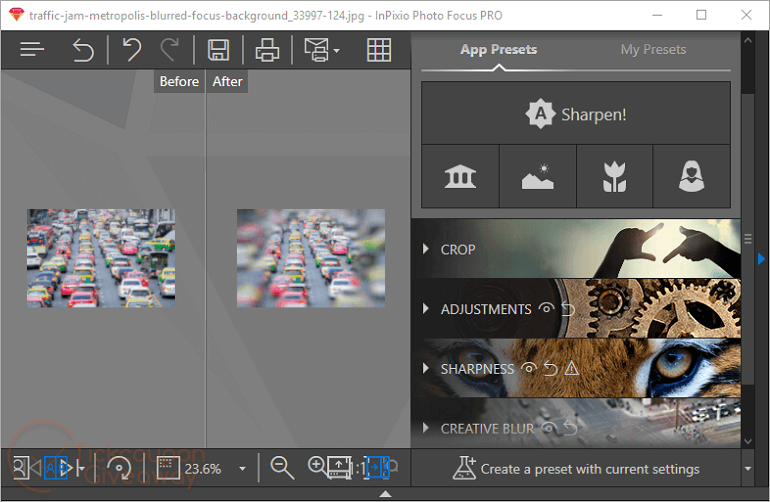The image size is (770, 502).
Task: Rotate the photo with the rotate icon
Action: 119,468
